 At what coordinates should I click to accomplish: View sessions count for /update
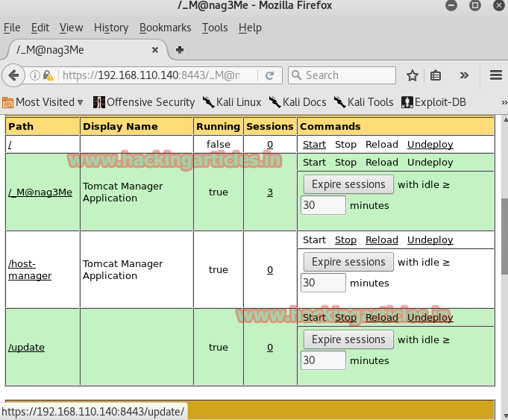pos(270,348)
